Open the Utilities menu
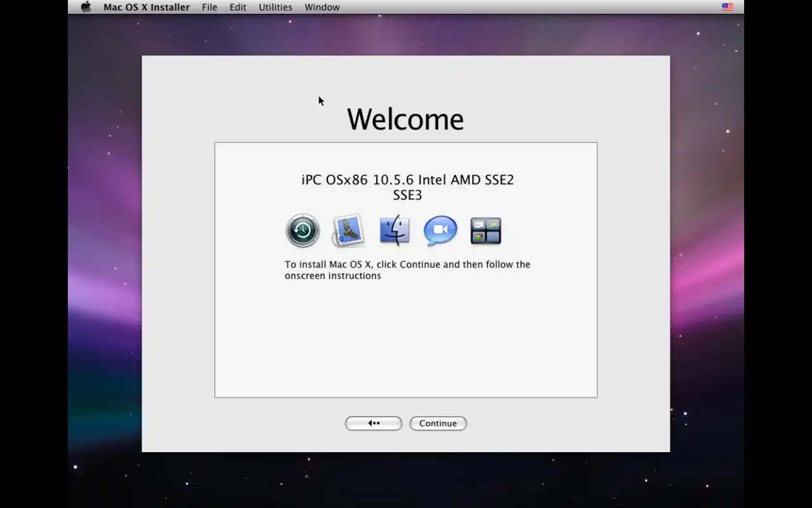 coord(275,7)
